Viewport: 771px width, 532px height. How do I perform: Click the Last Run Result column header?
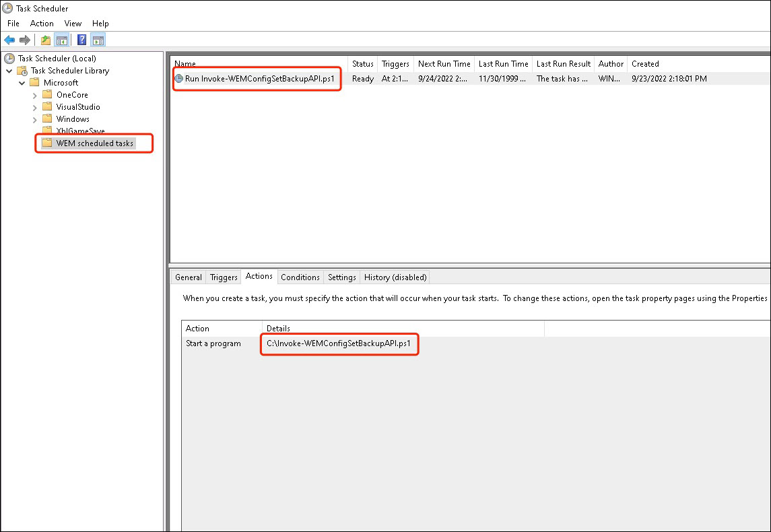tap(564, 64)
